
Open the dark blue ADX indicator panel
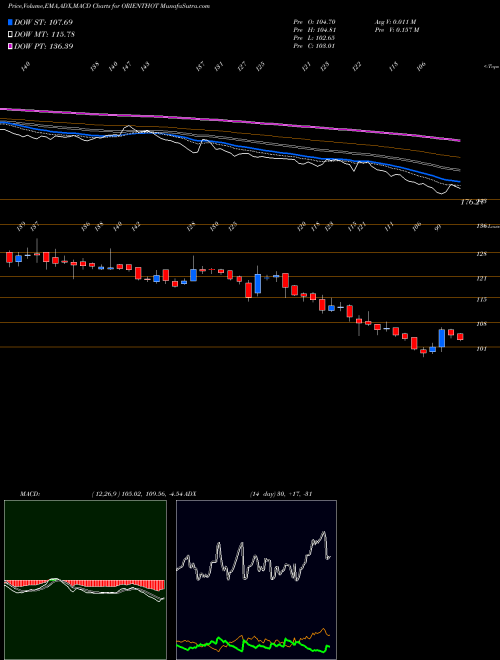pyautogui.click(x=256, y=580)
